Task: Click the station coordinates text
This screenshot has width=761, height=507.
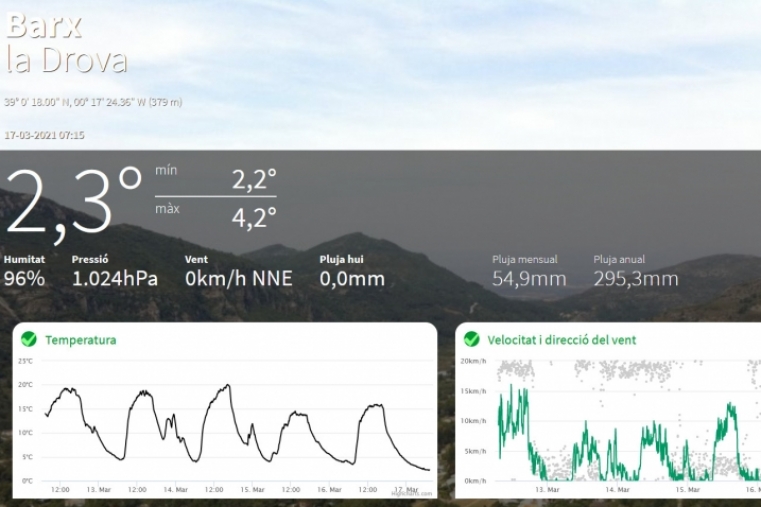Action: click(x=92, y=102)
